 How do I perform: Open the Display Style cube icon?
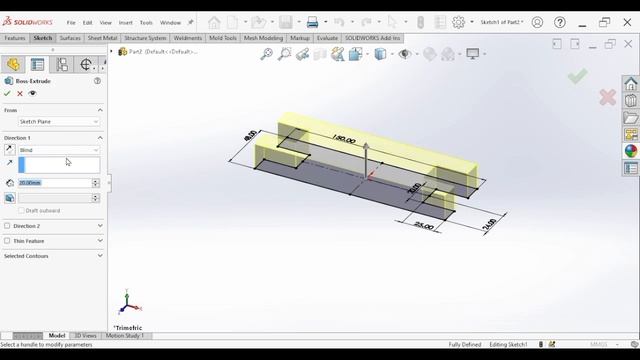click(x=380, y=54)
